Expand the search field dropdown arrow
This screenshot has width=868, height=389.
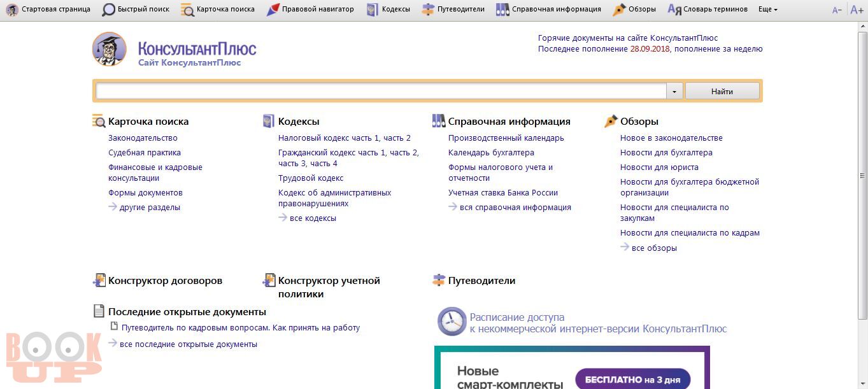coord(674,92)
